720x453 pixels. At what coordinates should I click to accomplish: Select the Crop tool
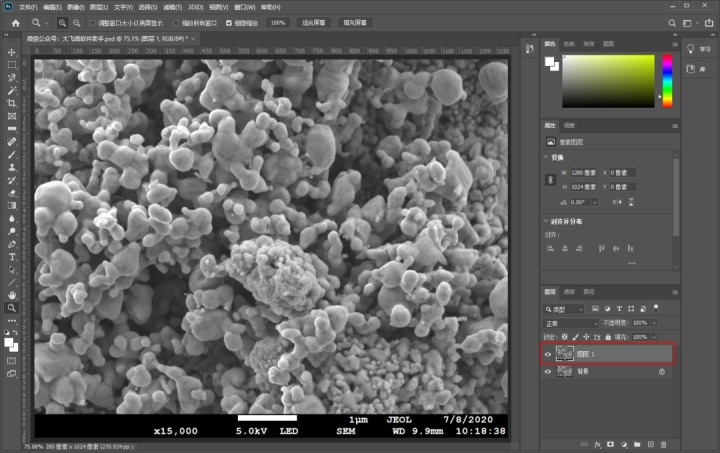[x=12, y=103]
